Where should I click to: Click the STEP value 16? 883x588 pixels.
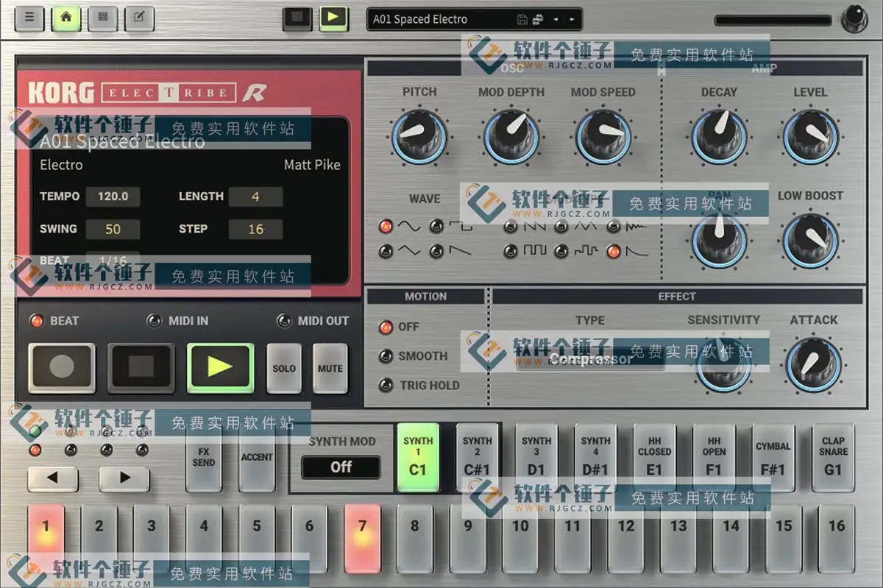(x=255, y=229)
